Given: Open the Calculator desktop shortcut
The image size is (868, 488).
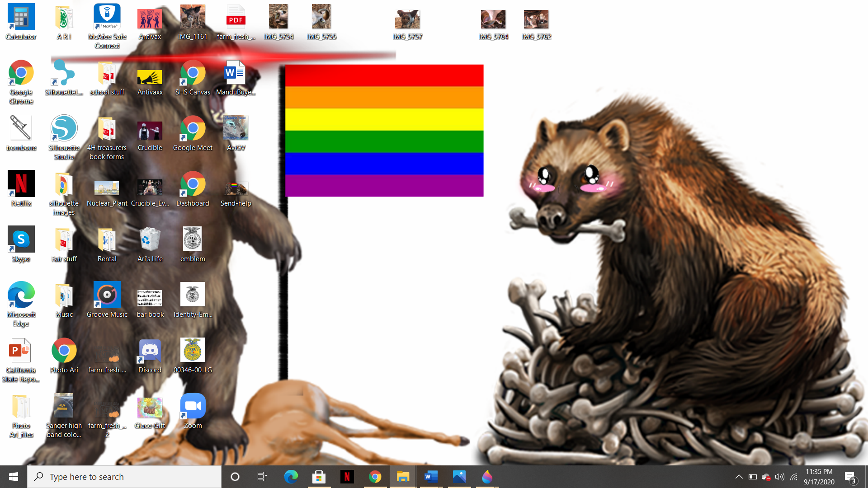Looking at the screenshot, I should click(21, 18).
